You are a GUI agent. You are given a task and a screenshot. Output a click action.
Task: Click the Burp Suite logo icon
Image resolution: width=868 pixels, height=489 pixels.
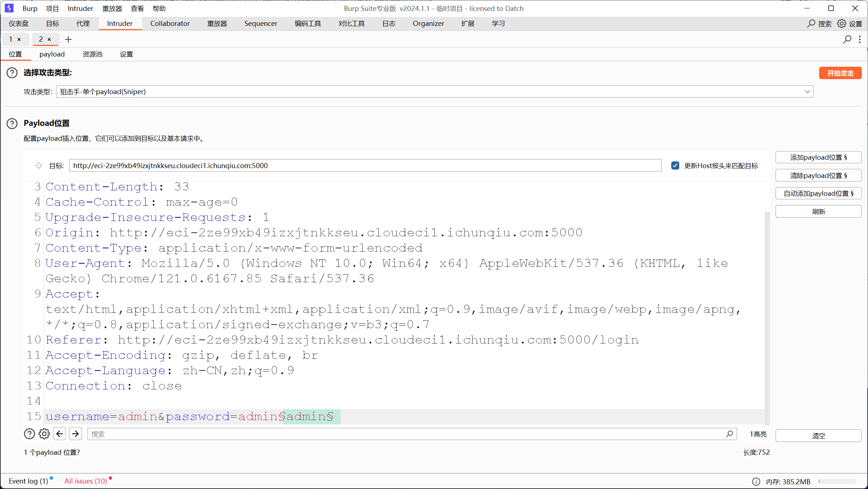[x=9, y=8]
